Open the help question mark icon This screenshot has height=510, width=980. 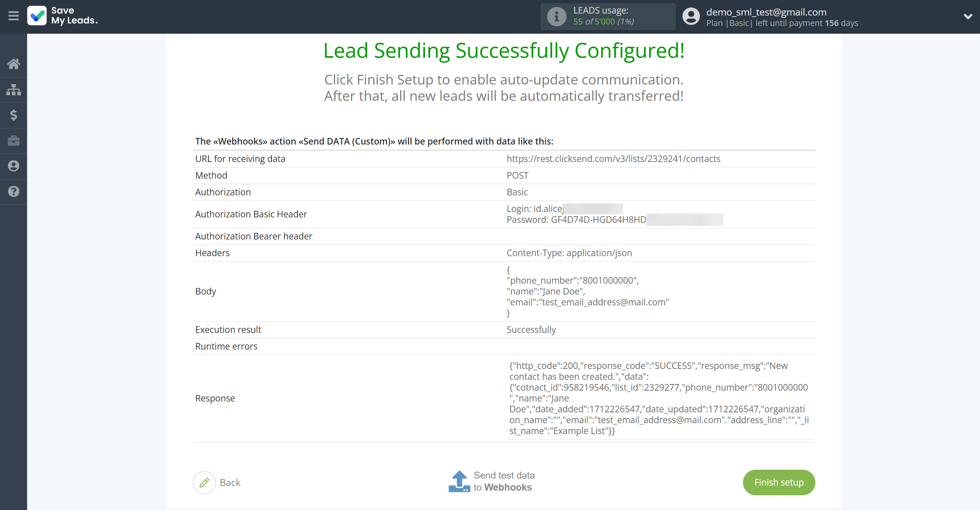point(14,191)
